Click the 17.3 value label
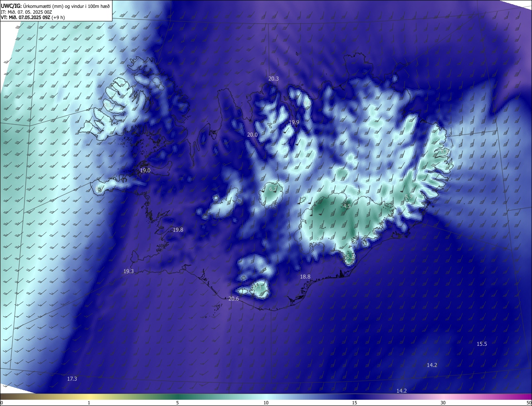The height and width of the screenshot is (406, 532). click(x=72, y=379)
